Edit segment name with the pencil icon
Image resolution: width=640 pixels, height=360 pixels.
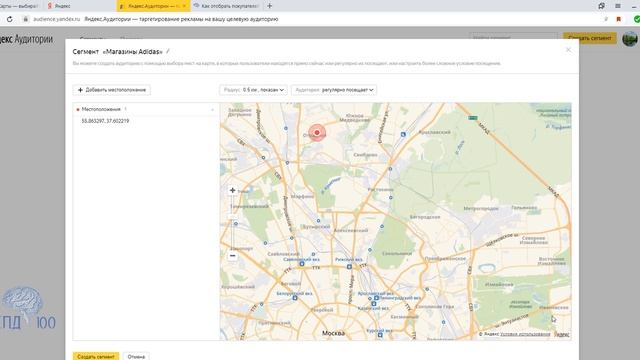point(168,51)
